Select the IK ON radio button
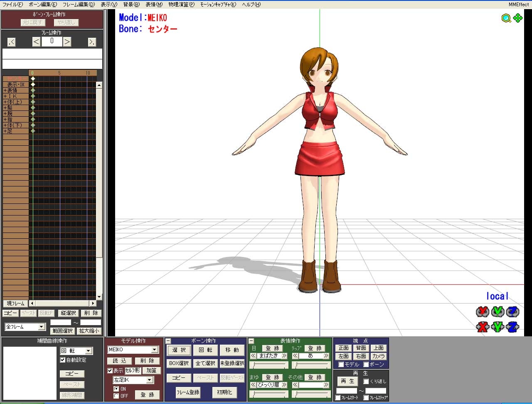532x404 pixels. 116,389
